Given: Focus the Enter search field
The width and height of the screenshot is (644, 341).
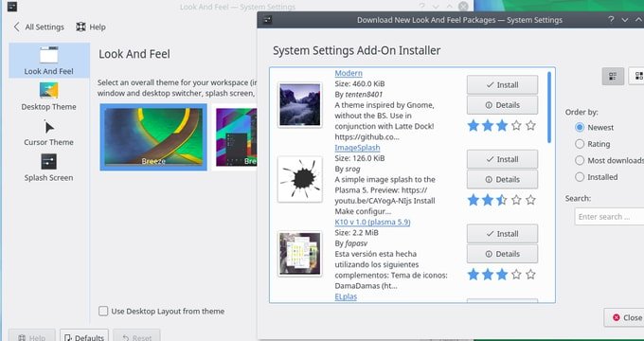Looking at the screenshot, I should 609,217.
